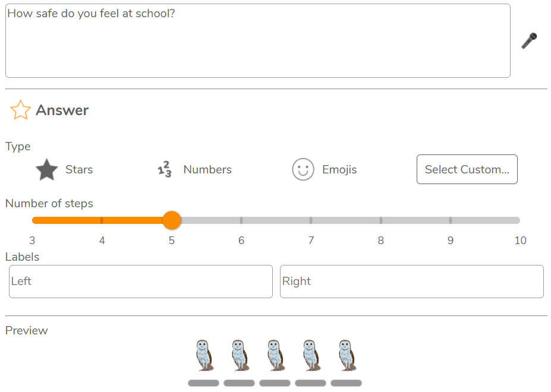Click the star icon beside Answer
Image resolution: width=551 pixels, height=392 pixels.
point(20,110)
